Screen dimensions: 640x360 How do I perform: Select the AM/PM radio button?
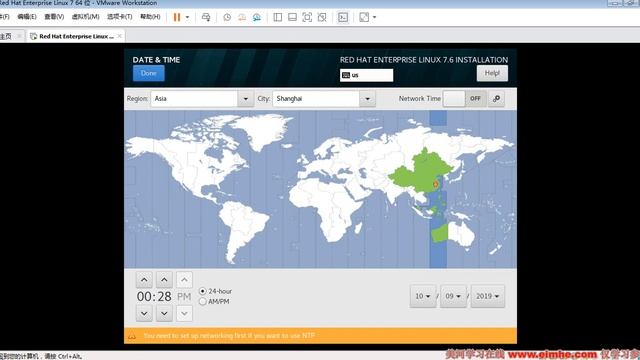pos(202,302)
